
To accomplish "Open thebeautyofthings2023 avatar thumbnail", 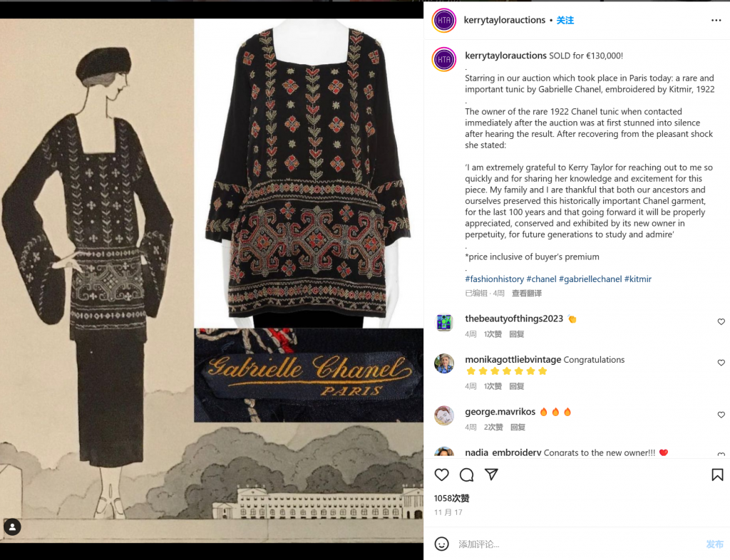I will 444,322.
